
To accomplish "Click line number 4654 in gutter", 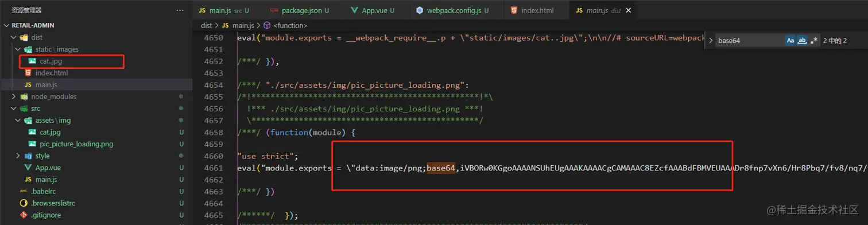I will pos(214,85).
